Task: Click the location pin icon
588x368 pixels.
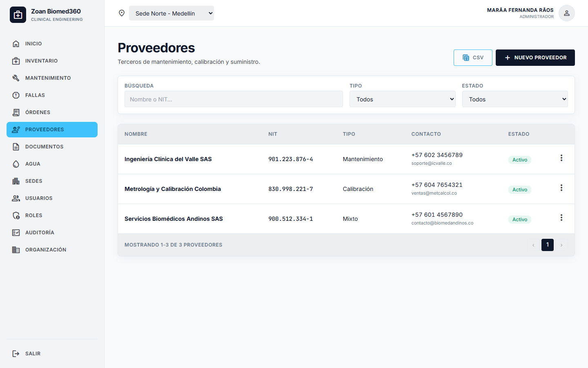Action: pyautogui.click(x=122, y=13)
